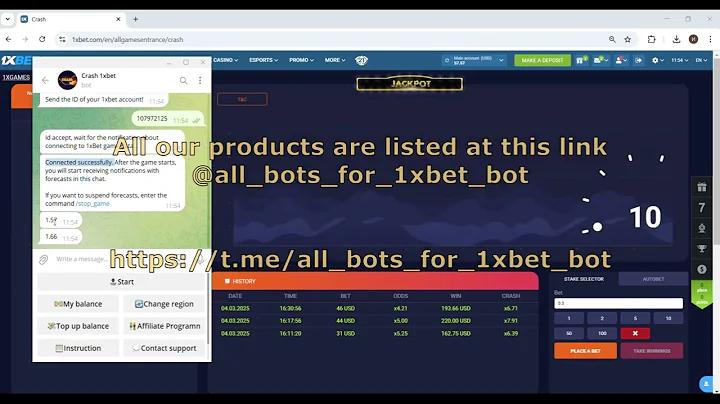
Task: Open the 7 icon in right sidebar
Action: click(701, 208)
